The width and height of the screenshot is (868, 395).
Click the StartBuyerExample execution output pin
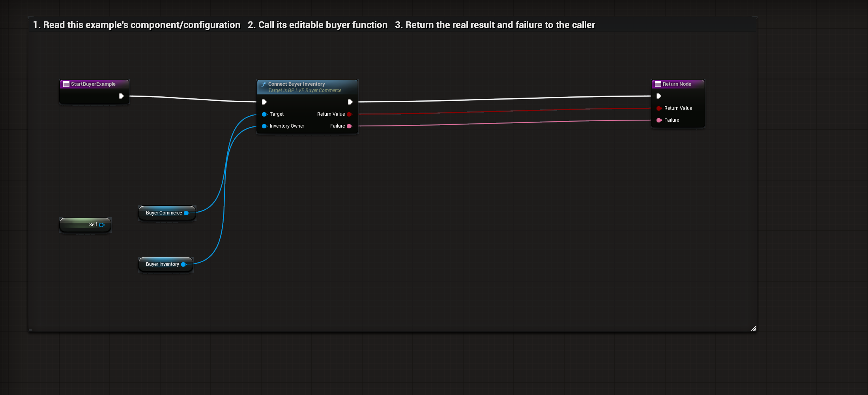122,96
